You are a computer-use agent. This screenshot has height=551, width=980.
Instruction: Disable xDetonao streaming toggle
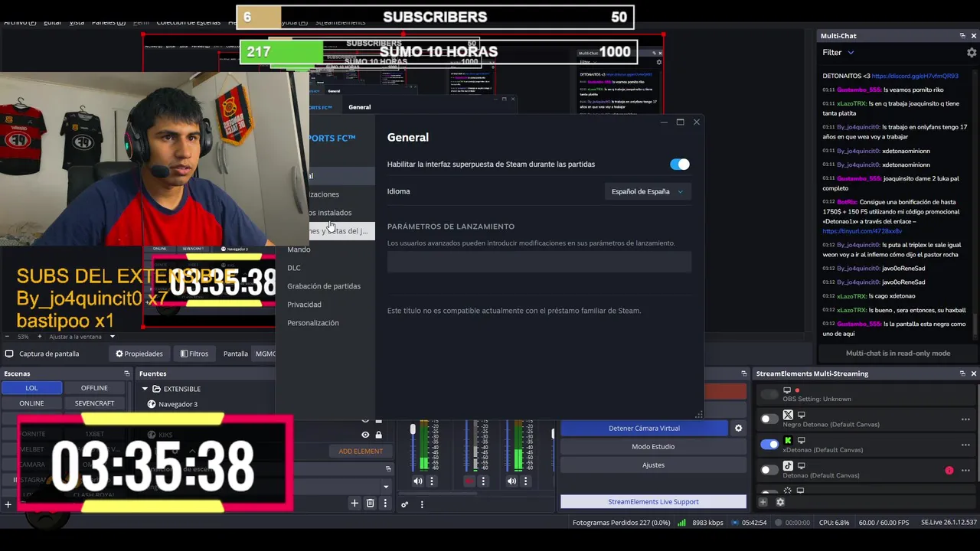769,445
